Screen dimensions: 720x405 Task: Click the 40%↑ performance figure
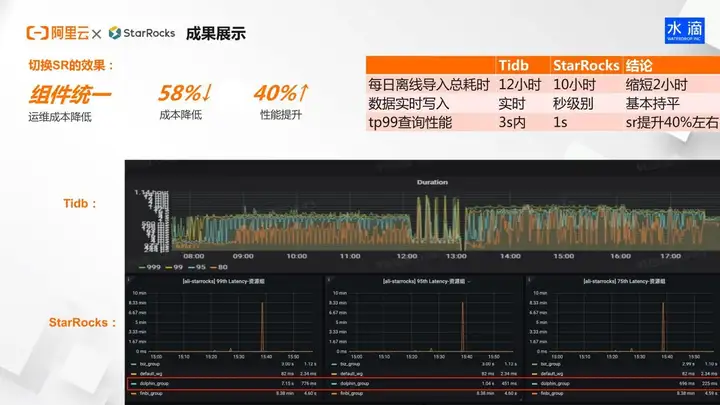pyautogui.click(x=281, y=93)
